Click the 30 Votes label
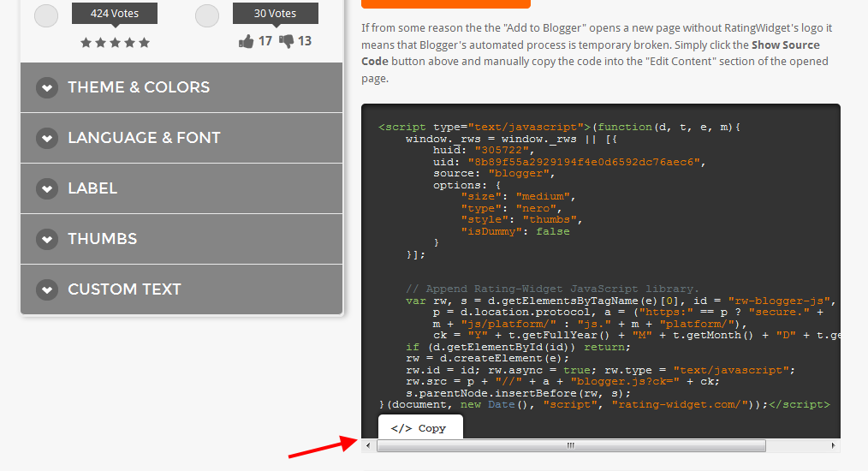 pyautogui.click(x=275, y=14)
